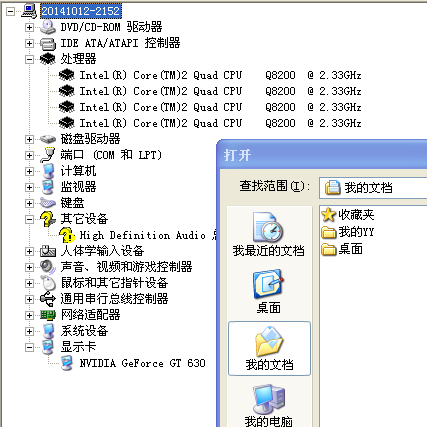Click the 监视器 monitor icon
The width and height of the screenshot is (427, 427).
48,187
